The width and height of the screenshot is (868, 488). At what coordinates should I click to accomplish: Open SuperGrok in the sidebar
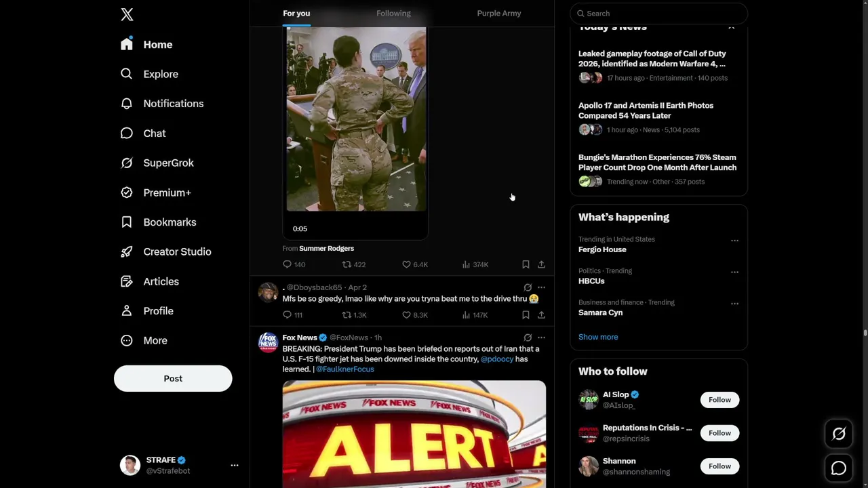pos(158,163)
